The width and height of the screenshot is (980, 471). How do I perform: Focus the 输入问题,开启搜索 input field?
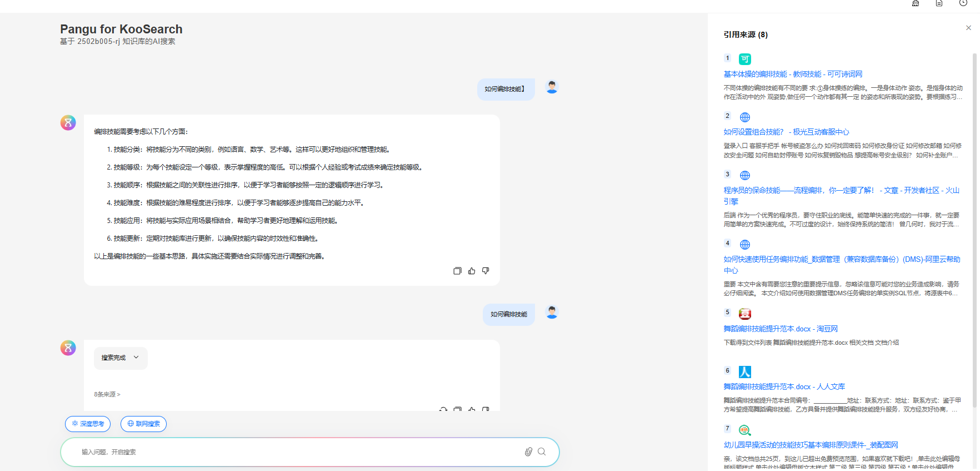[x=300, y=452]
